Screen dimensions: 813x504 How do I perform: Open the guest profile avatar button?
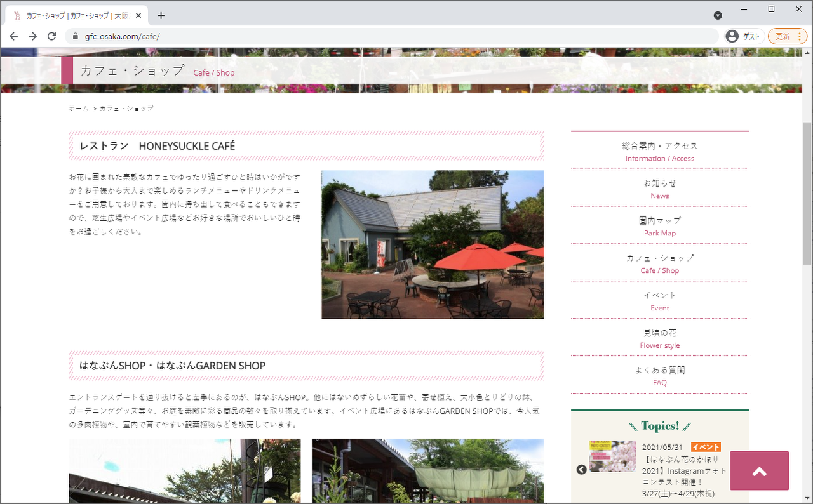tap(742, 36)
